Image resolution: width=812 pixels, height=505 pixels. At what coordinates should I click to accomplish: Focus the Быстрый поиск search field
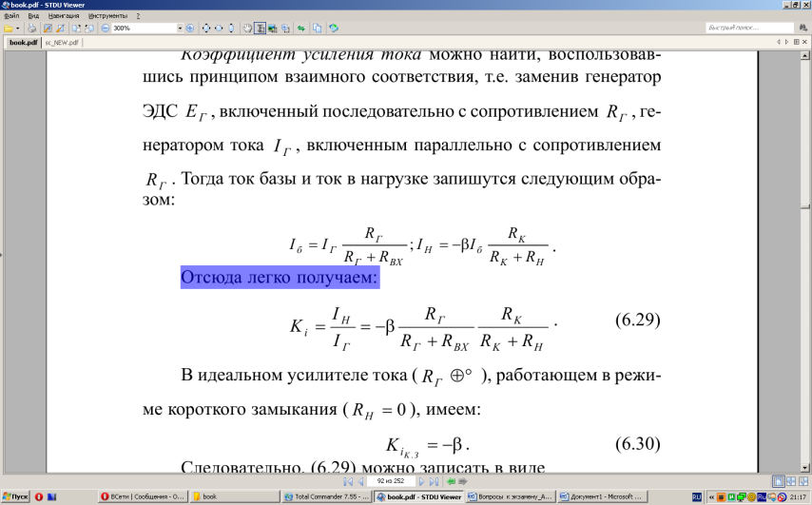(x=749, y=28)
